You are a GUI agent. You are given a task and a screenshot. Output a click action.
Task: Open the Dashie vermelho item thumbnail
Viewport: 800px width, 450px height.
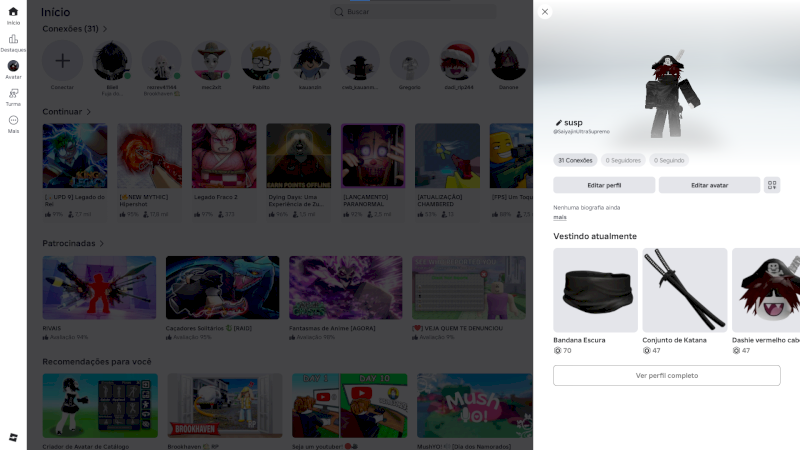766,290
